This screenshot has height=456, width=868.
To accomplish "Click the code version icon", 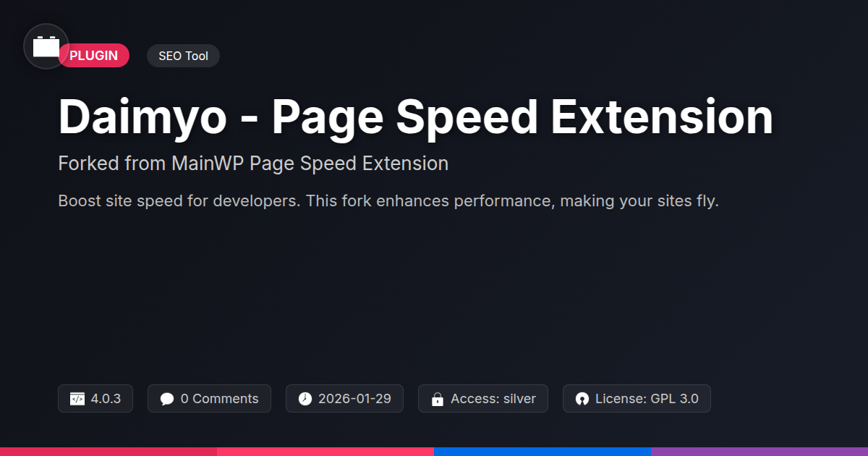I will pos(77,399).
